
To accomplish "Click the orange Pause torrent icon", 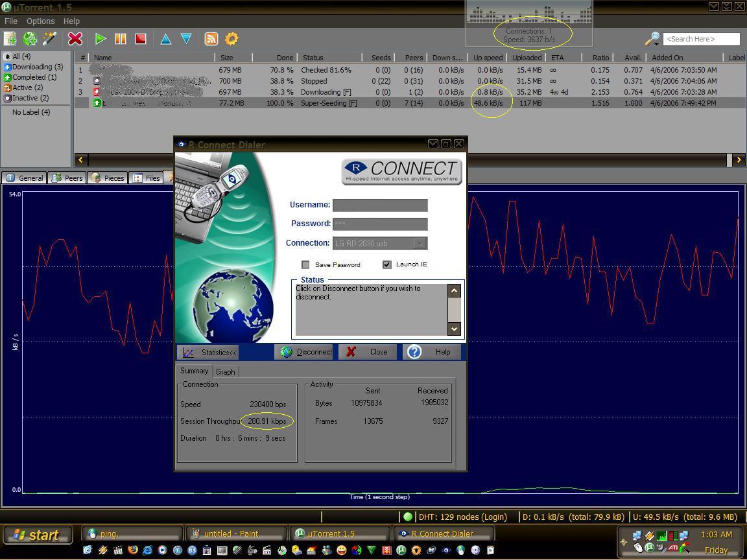I will (121, 39).
